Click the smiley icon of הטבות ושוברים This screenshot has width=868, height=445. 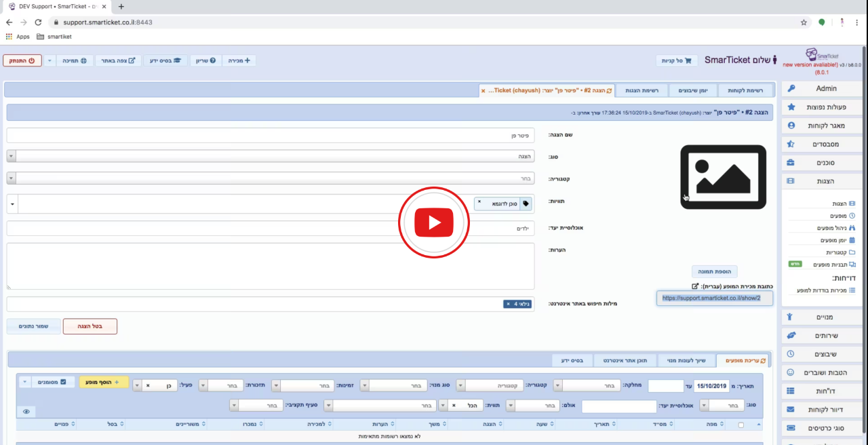(x=791, y=372)
